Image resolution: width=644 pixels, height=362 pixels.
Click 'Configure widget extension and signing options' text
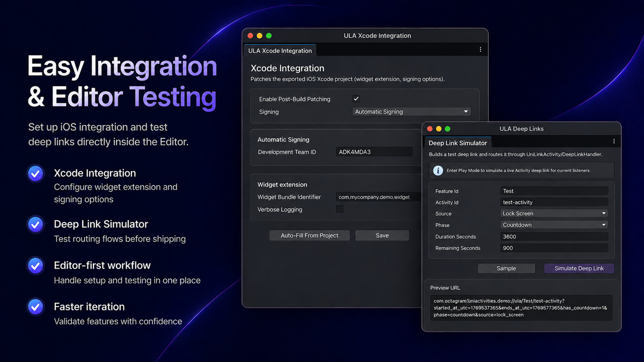pos(115,193)
